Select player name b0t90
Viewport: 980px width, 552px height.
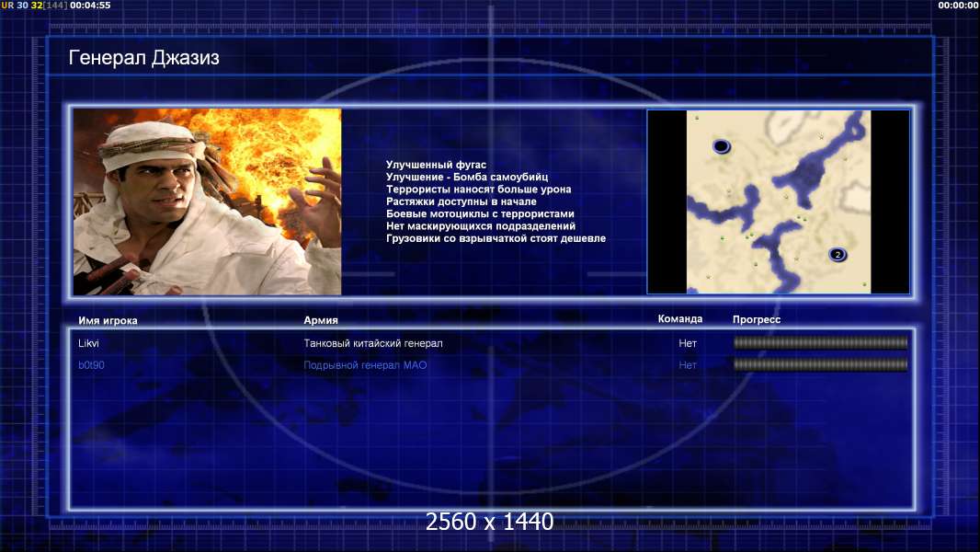[x=91, y=365]
